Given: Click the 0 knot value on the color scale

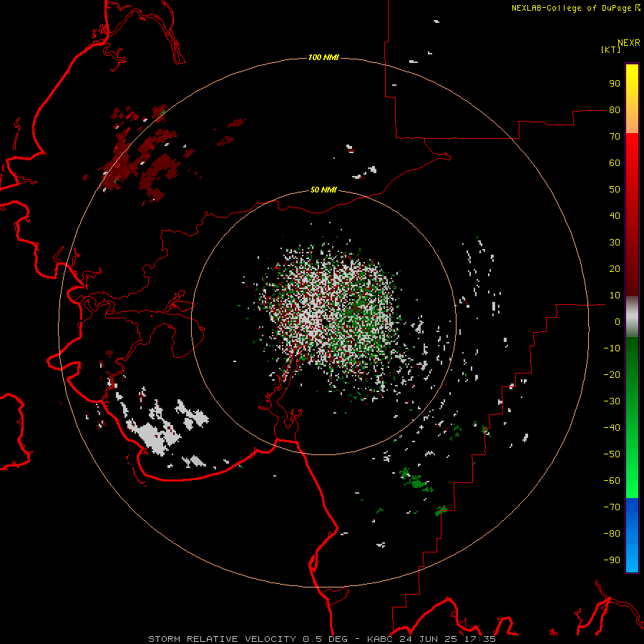Looking at the screenshot, I should [x=618, y=322].
